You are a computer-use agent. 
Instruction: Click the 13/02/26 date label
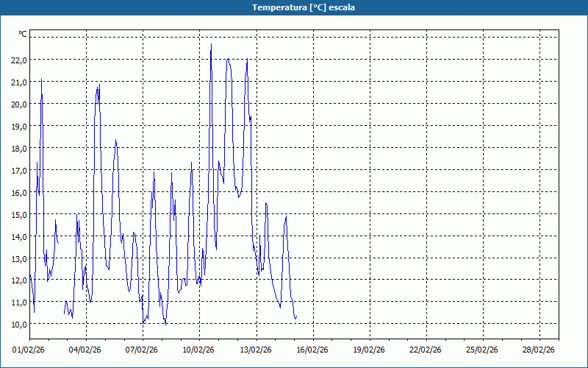coord(256,350)
